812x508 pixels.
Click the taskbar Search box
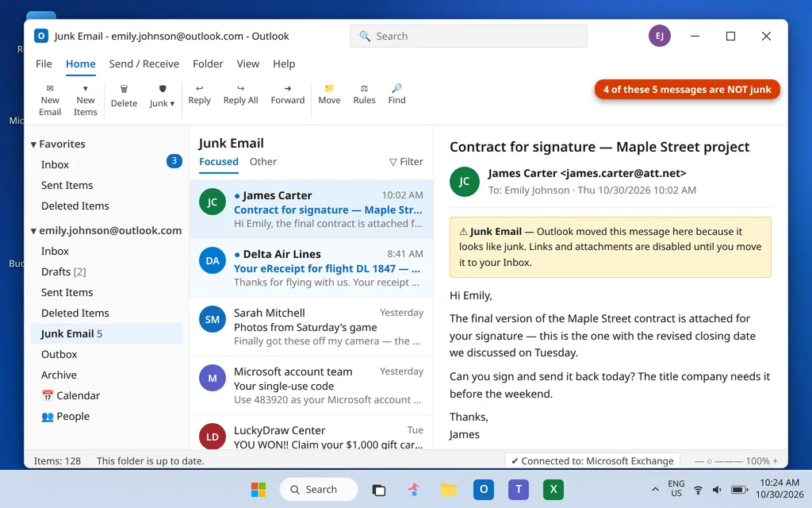tap(319, 489)
